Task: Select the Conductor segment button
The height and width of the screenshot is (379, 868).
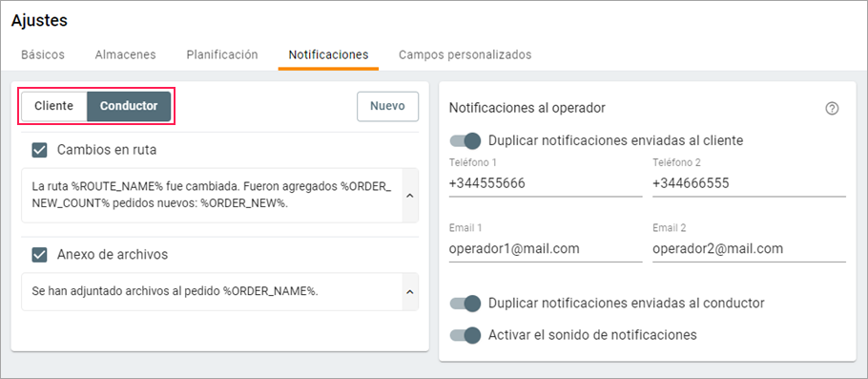Action: tap(129, 106)
